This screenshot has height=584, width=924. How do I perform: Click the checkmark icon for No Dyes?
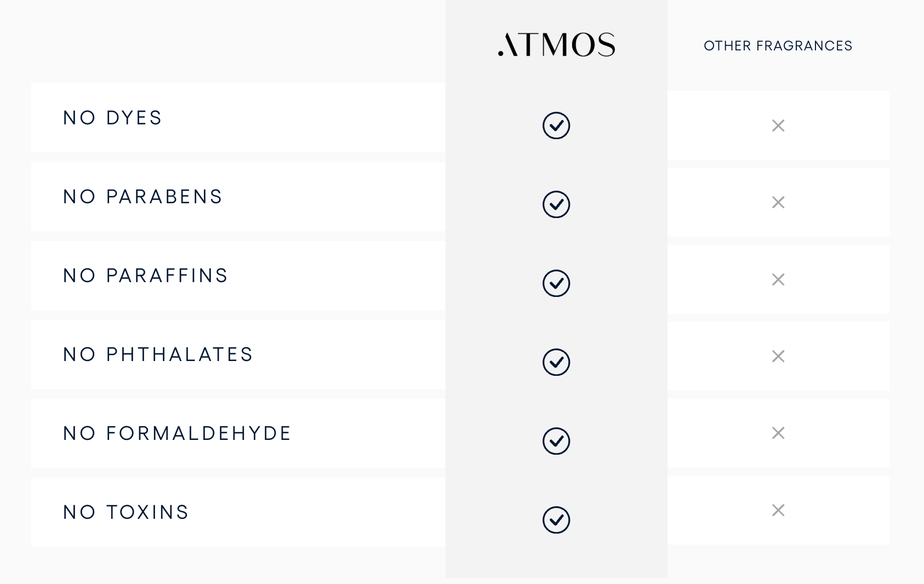[556, 125]
